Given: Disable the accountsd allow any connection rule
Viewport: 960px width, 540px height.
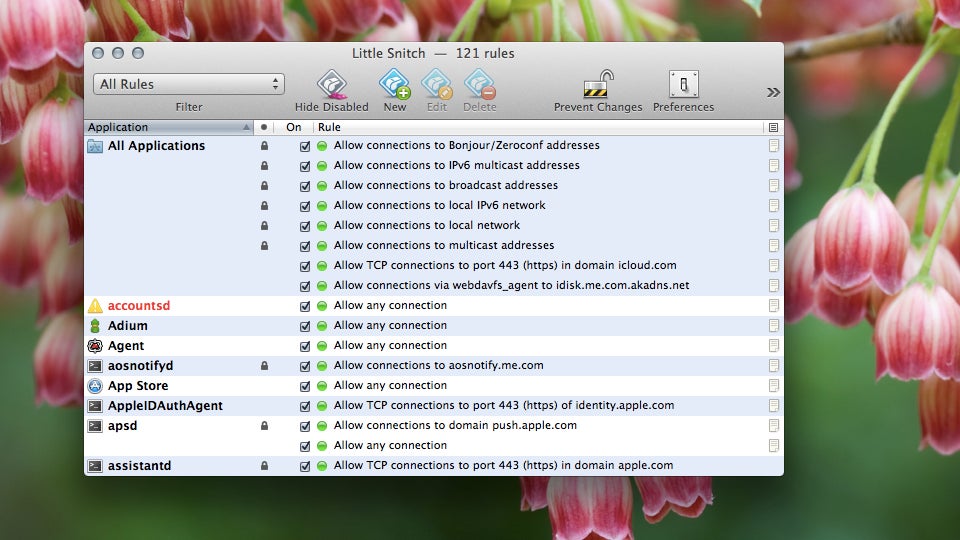Looking at the screenshot, I should click(x=305, y=306).
